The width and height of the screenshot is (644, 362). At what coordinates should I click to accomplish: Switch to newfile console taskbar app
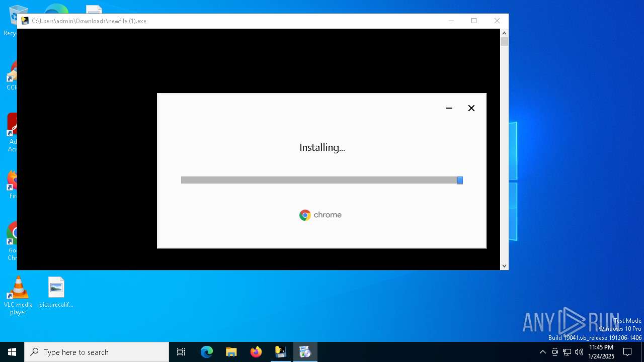[281, 352]
